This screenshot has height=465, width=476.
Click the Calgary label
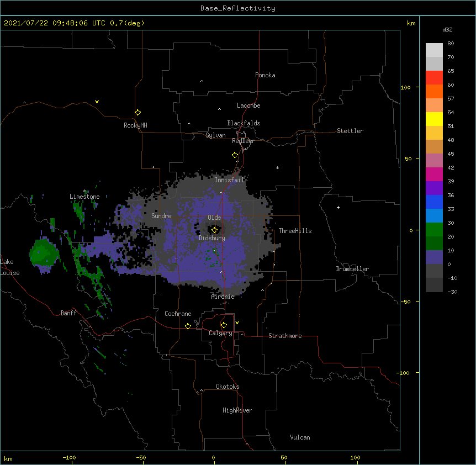[x=220, y=333]
